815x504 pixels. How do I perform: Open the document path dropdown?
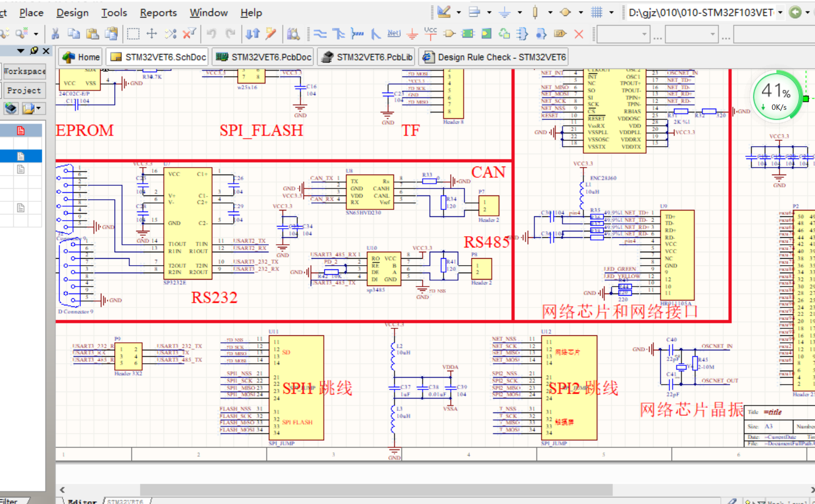[780, 12]
